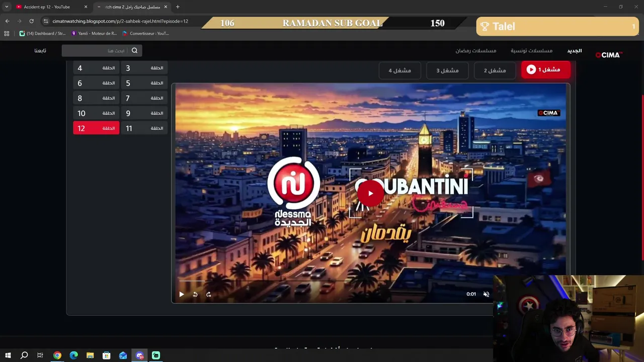The height and width of the screenshot is (362, 644).
Task: Open Outlook mail icon on taskbar
Action: pos(123,355)
